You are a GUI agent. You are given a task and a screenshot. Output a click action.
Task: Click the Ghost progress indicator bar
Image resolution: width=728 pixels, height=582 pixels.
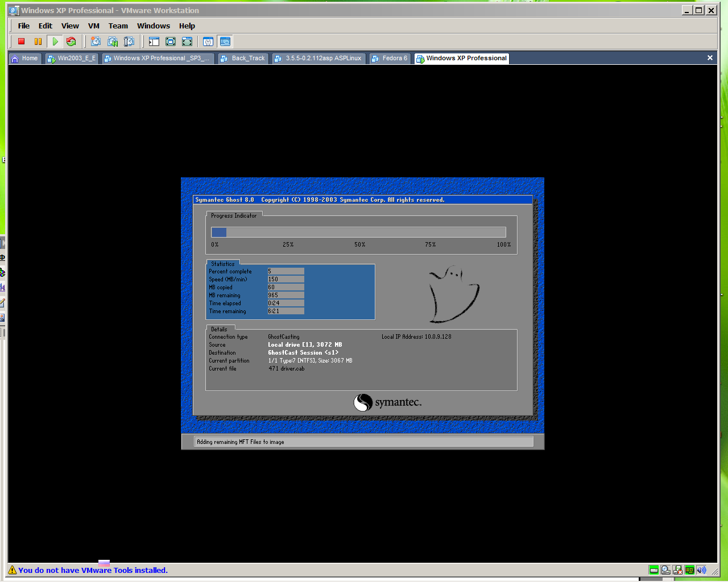pyautogui.click(x=358, y=232)
